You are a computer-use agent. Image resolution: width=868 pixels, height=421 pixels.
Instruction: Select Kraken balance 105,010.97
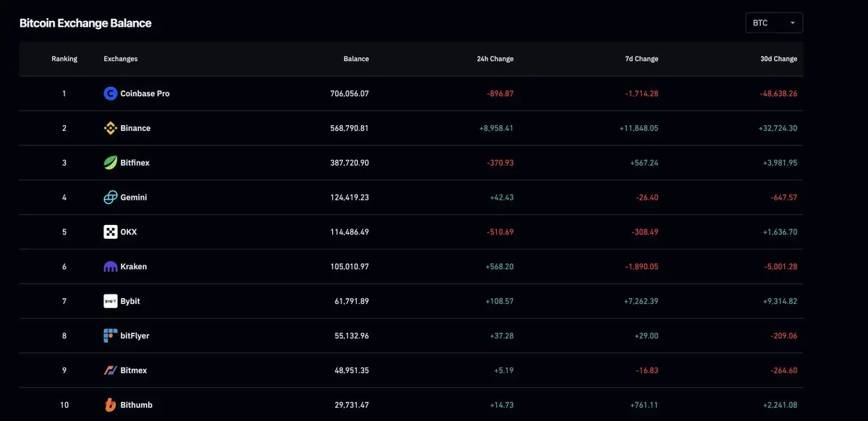click(x=349, y=267)
